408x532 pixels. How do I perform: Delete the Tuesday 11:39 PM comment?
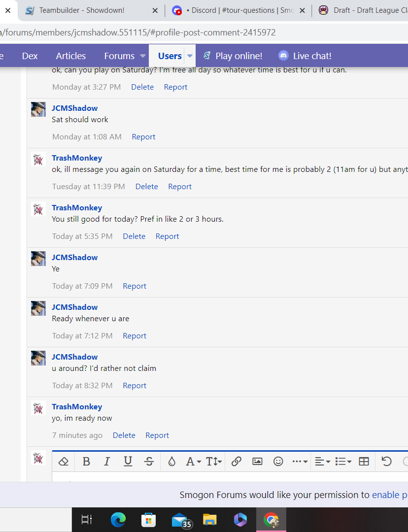coord(147,186)
